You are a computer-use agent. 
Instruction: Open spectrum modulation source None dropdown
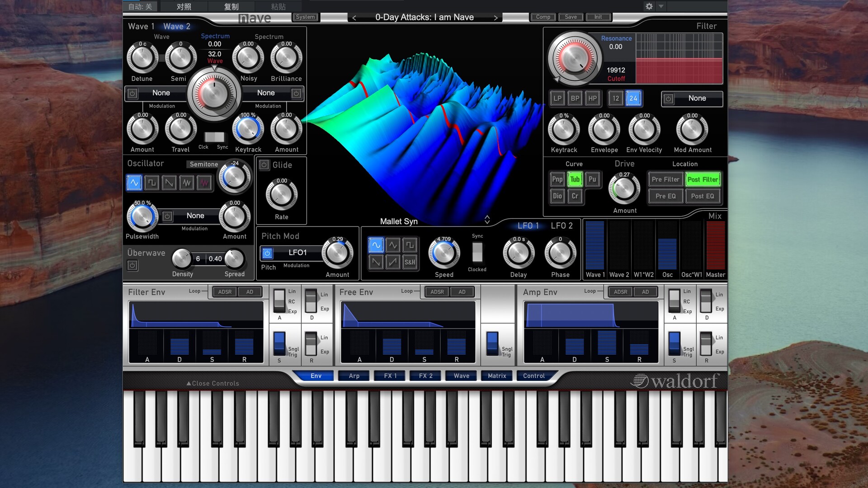tap(266, 93)
